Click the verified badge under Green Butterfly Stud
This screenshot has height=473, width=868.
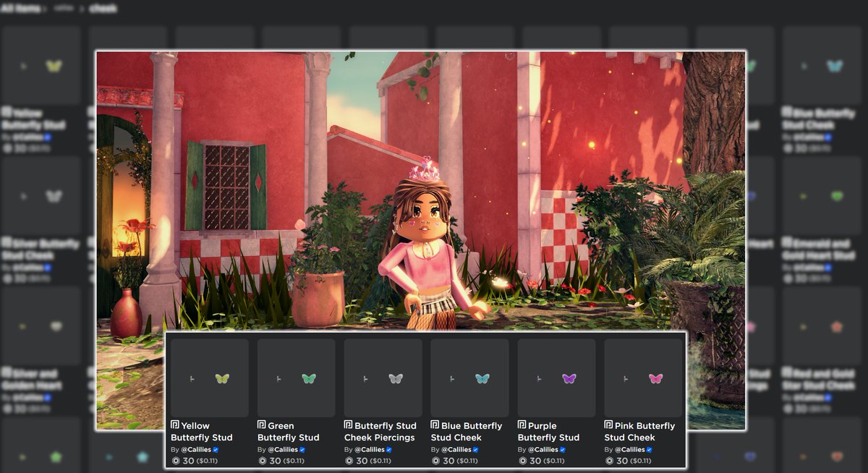303,450
